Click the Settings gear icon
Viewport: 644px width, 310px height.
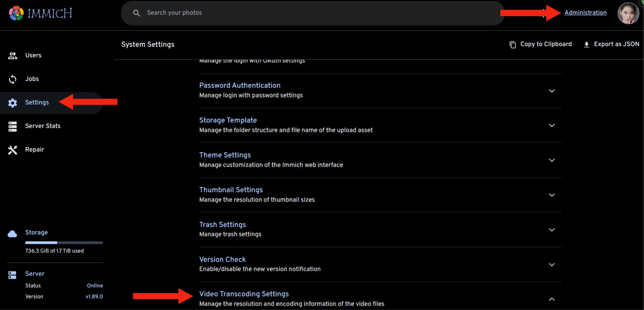tap(13, 103)
